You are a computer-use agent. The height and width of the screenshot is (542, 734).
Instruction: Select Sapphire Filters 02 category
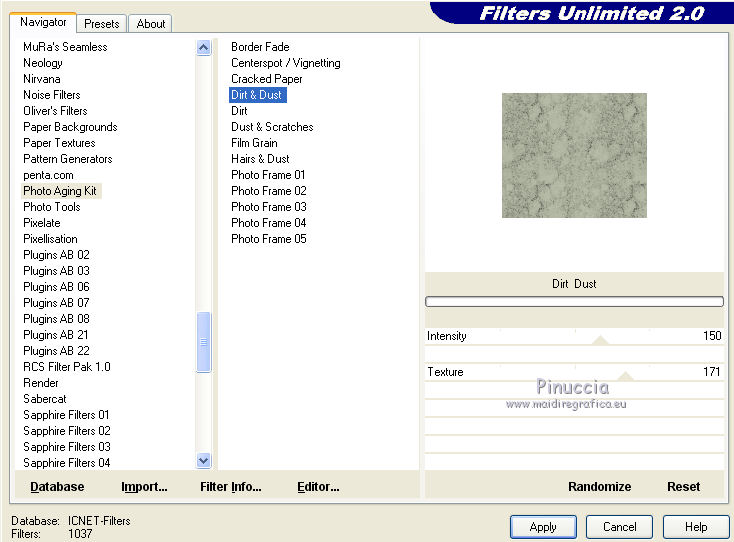tap(66, 431)
